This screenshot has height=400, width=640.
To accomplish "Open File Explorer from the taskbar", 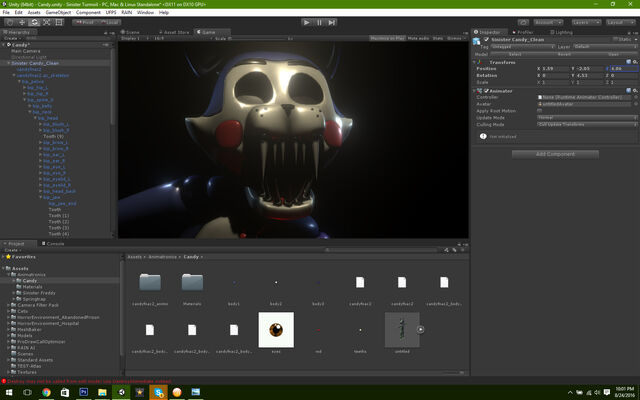I will click(x=102, y=392).
